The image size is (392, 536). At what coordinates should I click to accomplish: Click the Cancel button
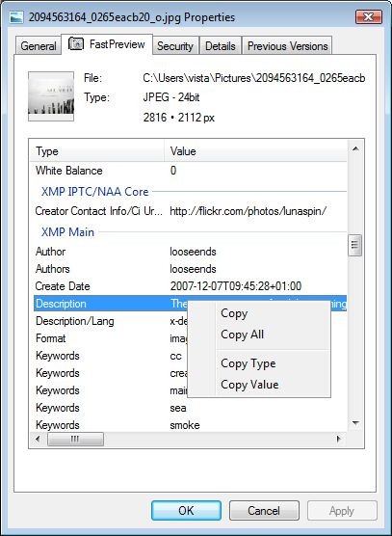[x=264, y=511]
